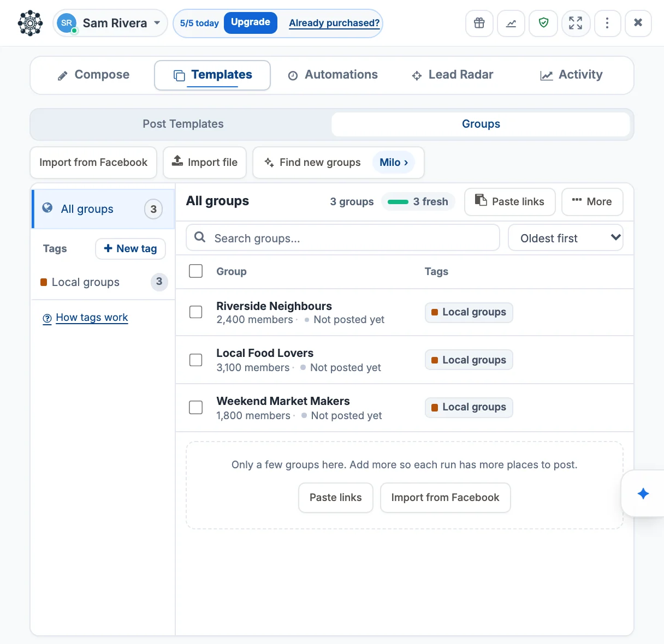The image size is (664, 644).
Task: Click Local Food Lovers' Local groups tag
Action: click(469, 360)
